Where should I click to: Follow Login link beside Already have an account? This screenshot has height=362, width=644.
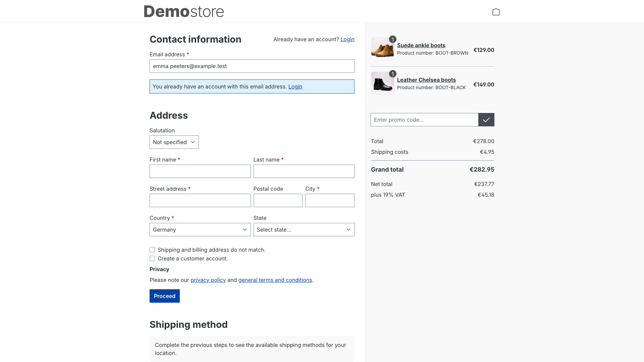coord(347,39)
